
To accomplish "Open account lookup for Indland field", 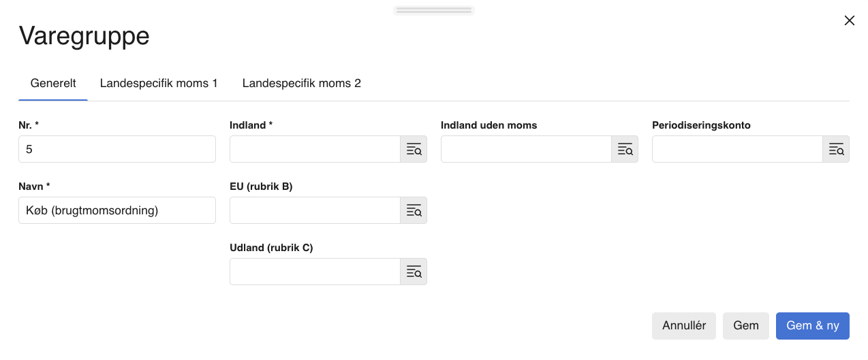I will coord(414,149).
